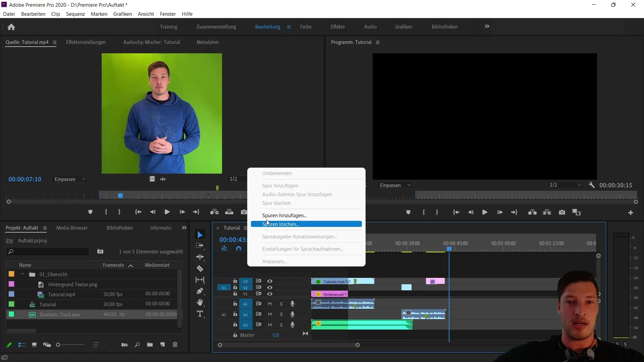The image size is (644, 362).
Task: Export frame from Program monitor camera icon
Action: [562, 213]
